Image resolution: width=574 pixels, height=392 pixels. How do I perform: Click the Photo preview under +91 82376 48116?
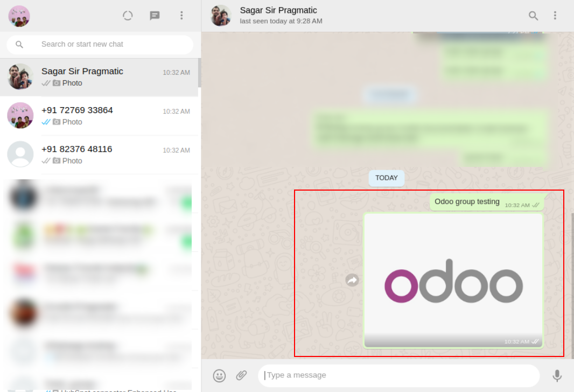click(72, 160)
